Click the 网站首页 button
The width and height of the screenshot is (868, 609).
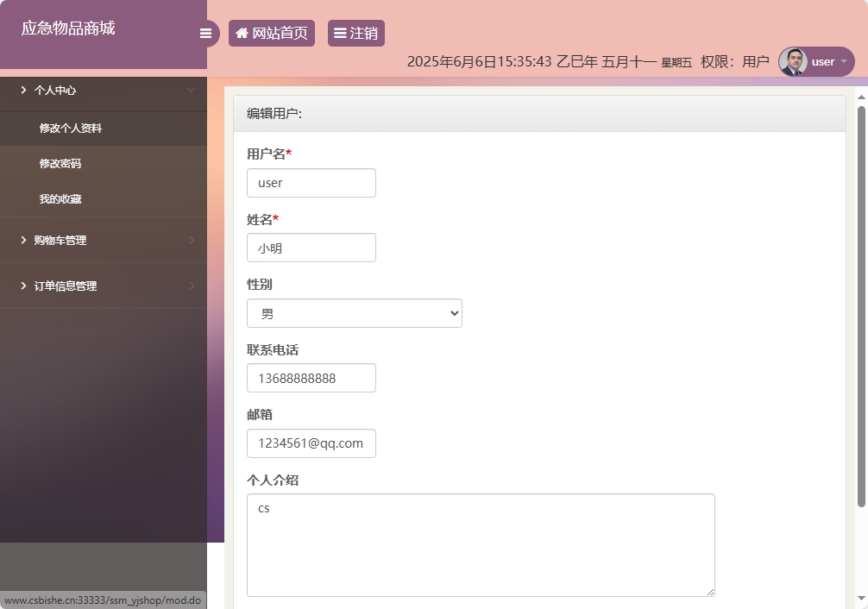[272, 33]
